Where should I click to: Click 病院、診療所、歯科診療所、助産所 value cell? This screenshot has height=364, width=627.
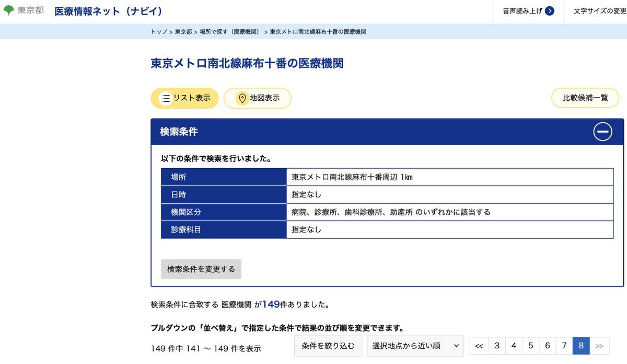(450, 212)
